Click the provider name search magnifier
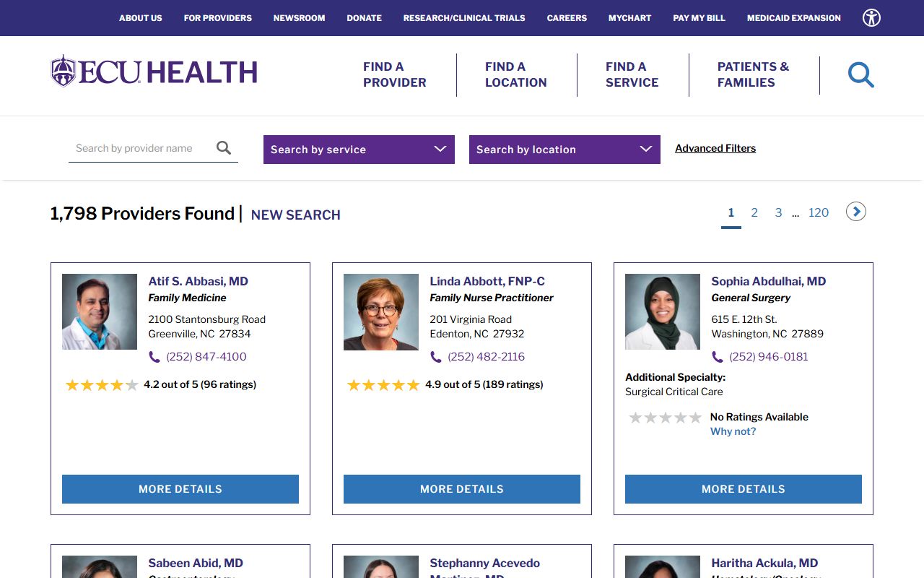Screen dimensions: 924x578 pos(224,148)
